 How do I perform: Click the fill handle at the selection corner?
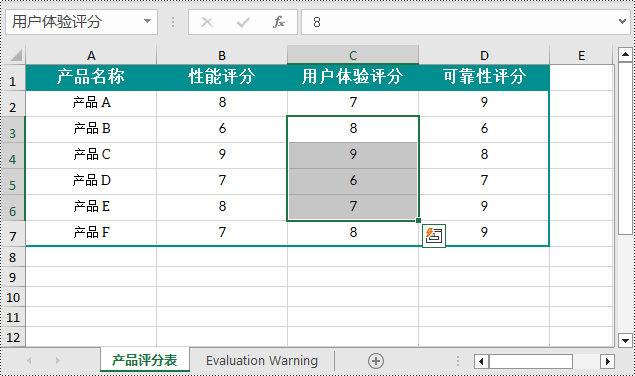[418, 220]
